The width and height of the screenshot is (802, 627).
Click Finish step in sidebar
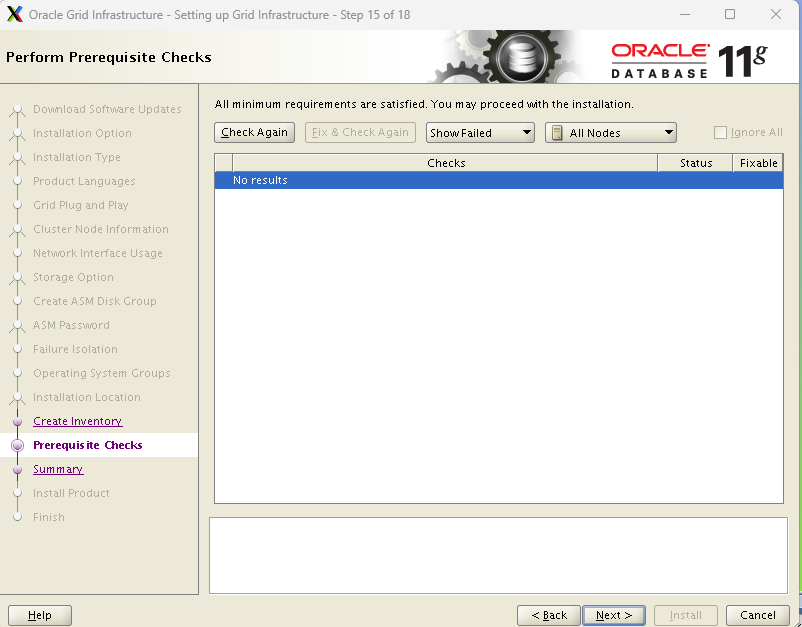click(x=49, y=517)
